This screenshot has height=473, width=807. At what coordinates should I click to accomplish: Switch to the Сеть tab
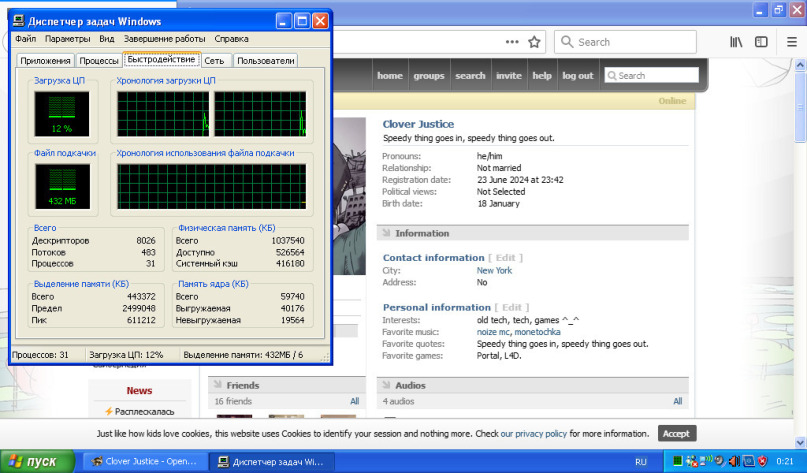214,61
